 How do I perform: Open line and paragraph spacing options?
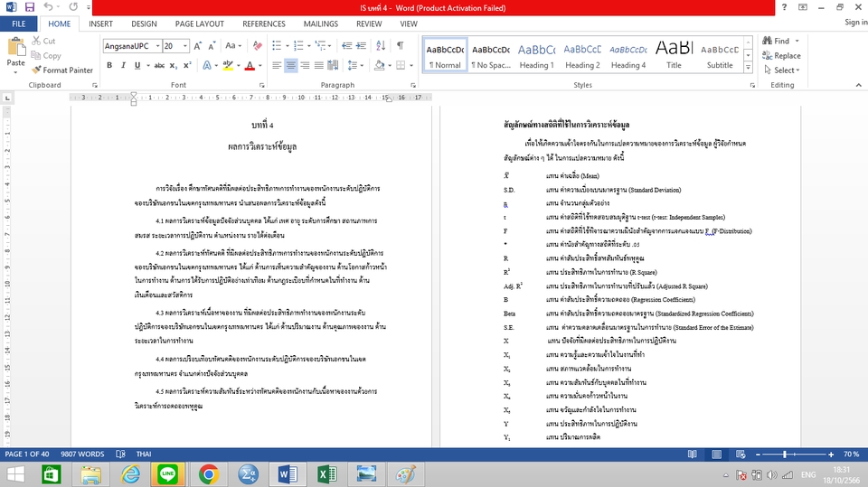(x=354, y=65)
